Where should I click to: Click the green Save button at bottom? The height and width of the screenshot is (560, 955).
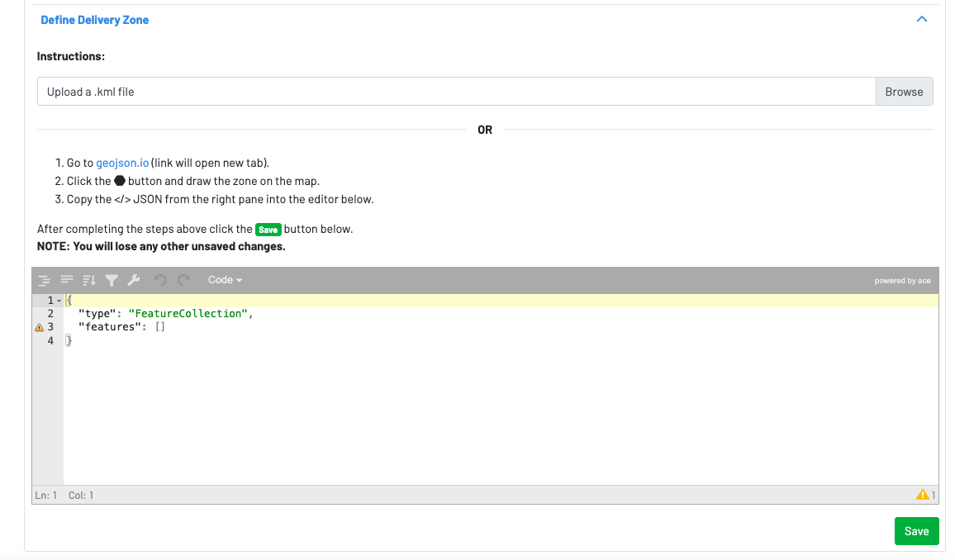(x=916, y=531)
